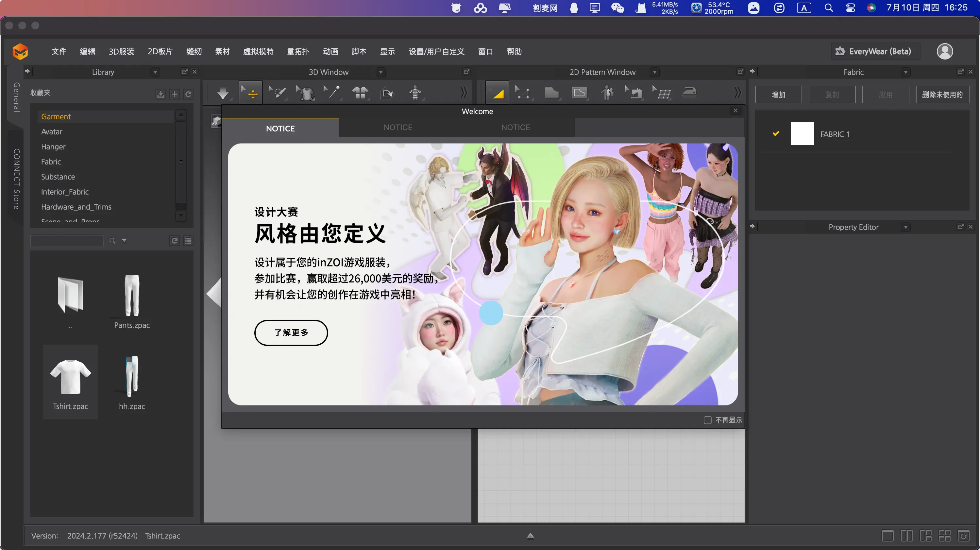Screen dimensions: 980x550
Task: Select the four-pane layout icon in status bar
Action: tap(944, 536)
